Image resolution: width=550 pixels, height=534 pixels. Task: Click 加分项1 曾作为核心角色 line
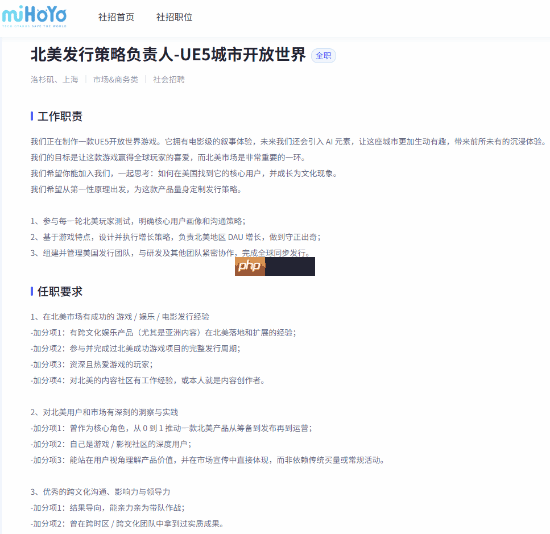click(171, 428)
